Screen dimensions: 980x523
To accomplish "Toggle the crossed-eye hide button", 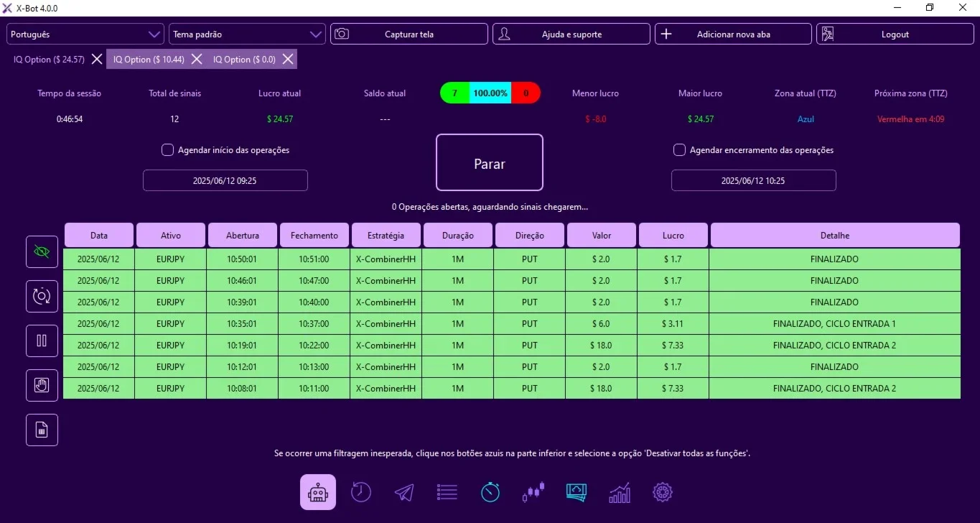I will pos(42,252).
